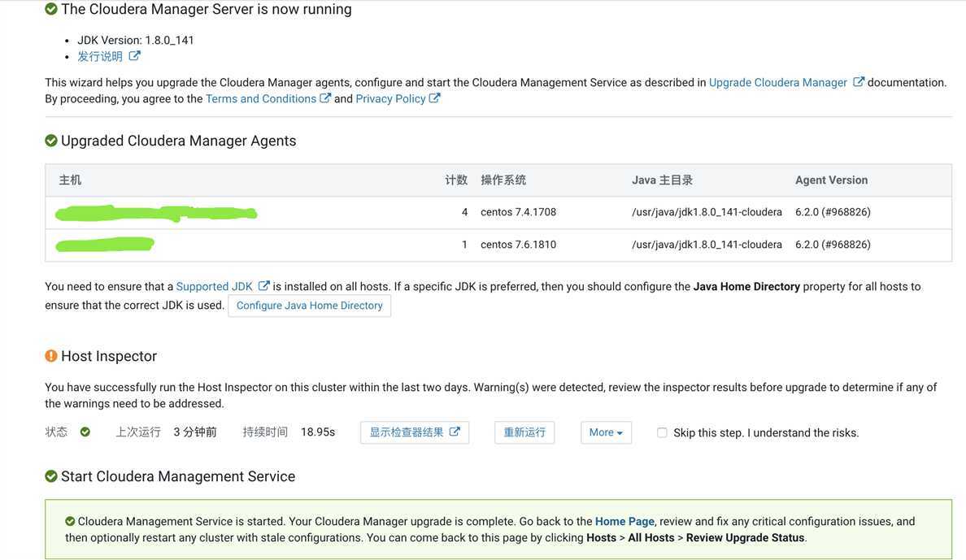Click the 重新运行 button

[x=524, y=432]
